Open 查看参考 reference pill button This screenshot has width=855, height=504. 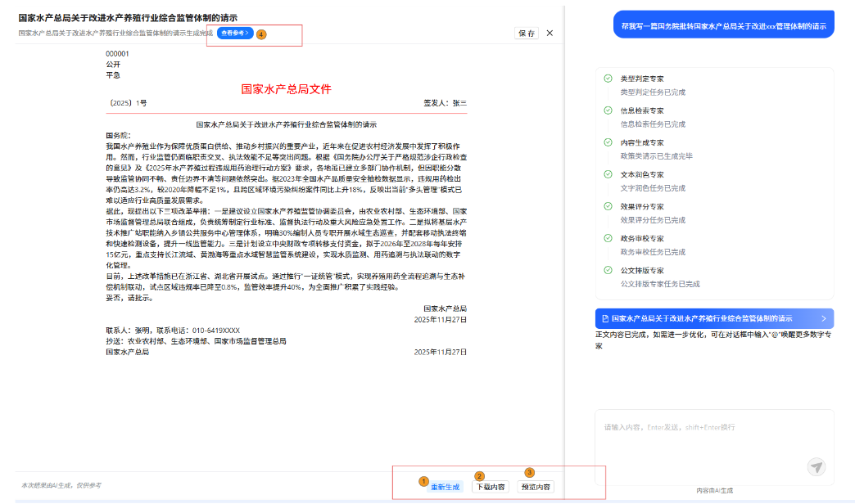[x=234, y=34]
